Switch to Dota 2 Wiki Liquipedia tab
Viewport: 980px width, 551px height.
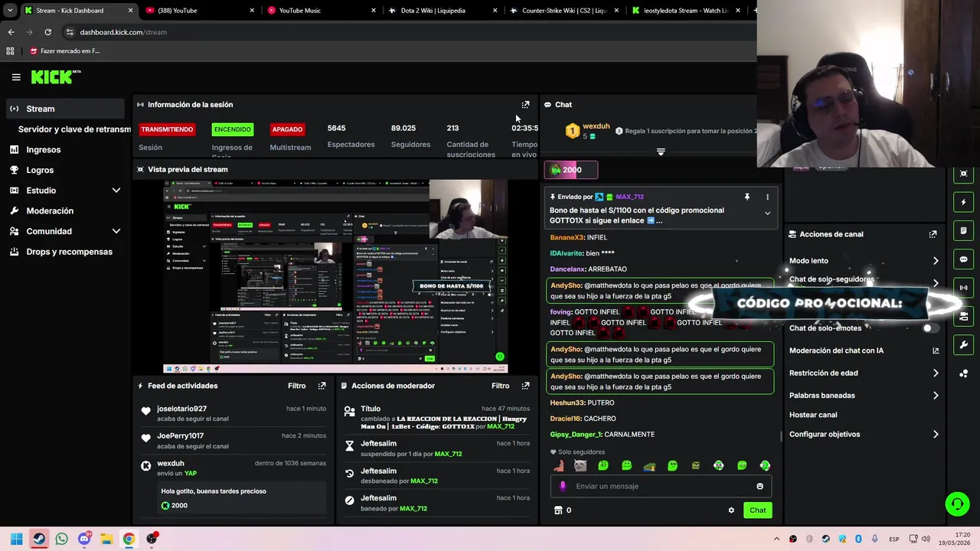(443, 11)
